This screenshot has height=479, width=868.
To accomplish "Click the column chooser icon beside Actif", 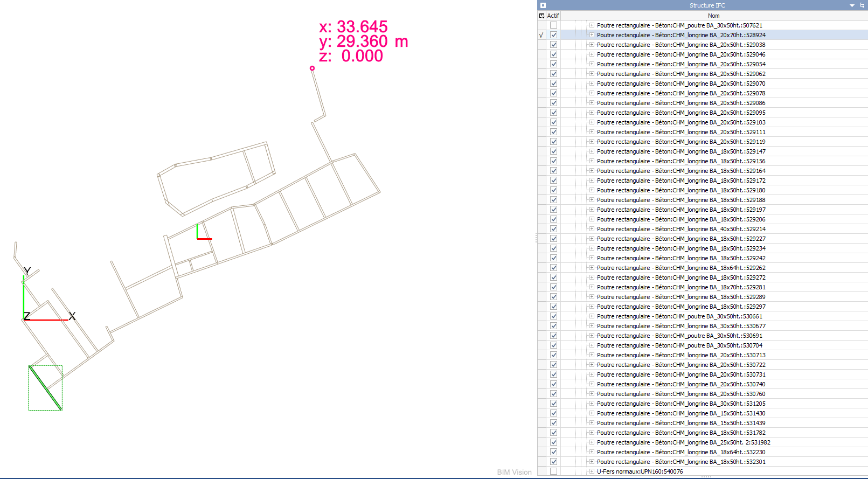I will pos(541,16).
